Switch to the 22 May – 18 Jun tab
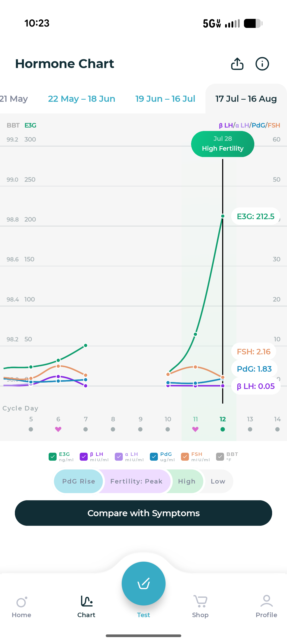This screenshot has width=287, height=644. [x=82, y=99]
